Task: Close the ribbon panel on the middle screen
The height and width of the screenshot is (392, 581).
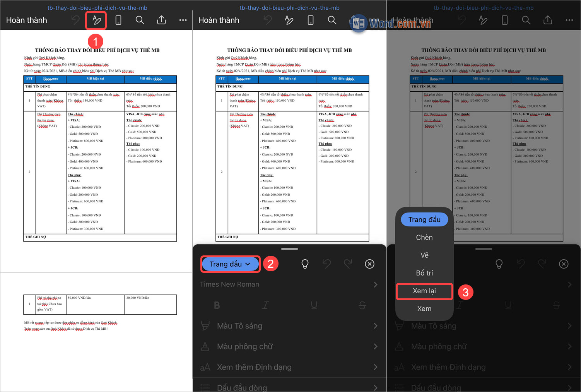Action: click(370, 264)
